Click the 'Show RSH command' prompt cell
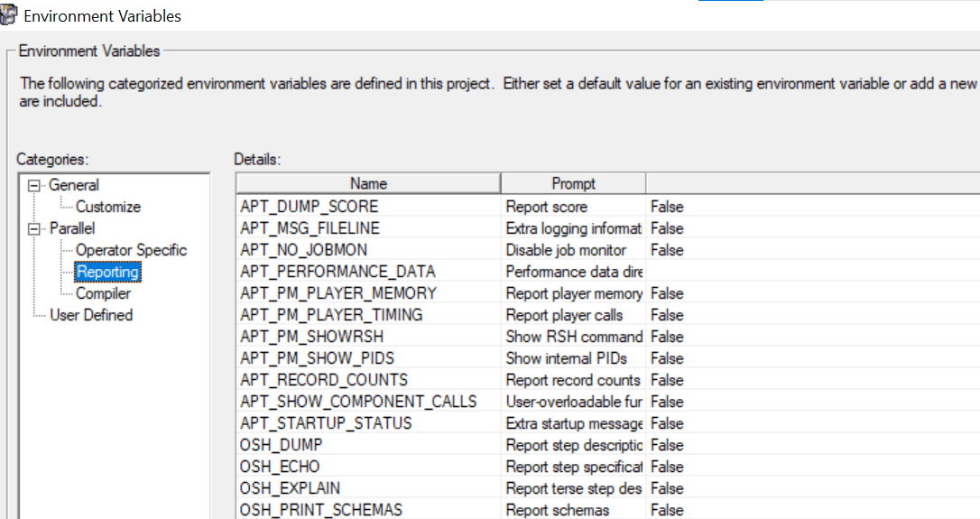Image resolution: width=980 pixels, height=519 pixels. 573,337
